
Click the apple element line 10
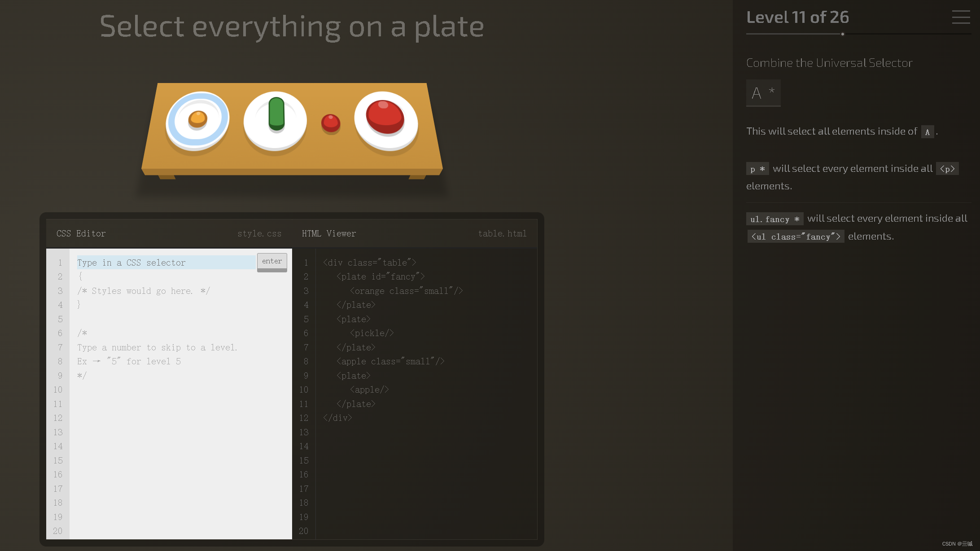click(x=370, y=389)
